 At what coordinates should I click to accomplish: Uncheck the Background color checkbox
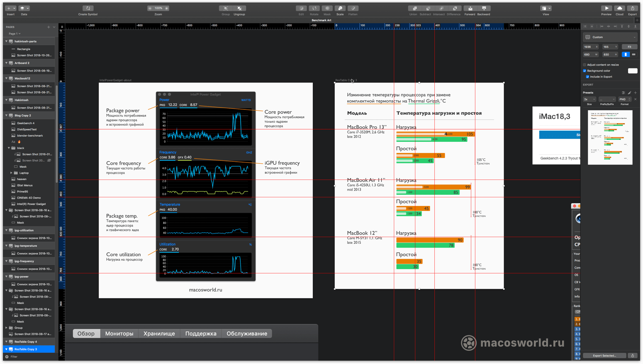tap(585, 71)
